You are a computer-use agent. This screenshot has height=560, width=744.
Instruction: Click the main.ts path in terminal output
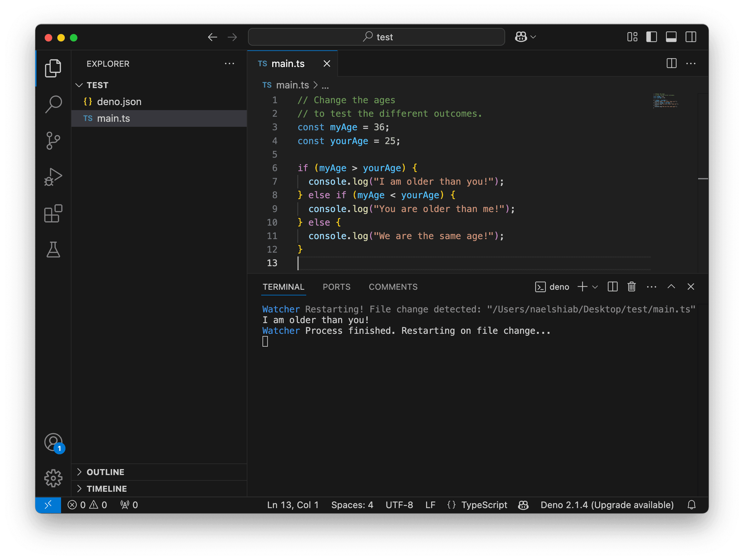click(x=591, y=309)
